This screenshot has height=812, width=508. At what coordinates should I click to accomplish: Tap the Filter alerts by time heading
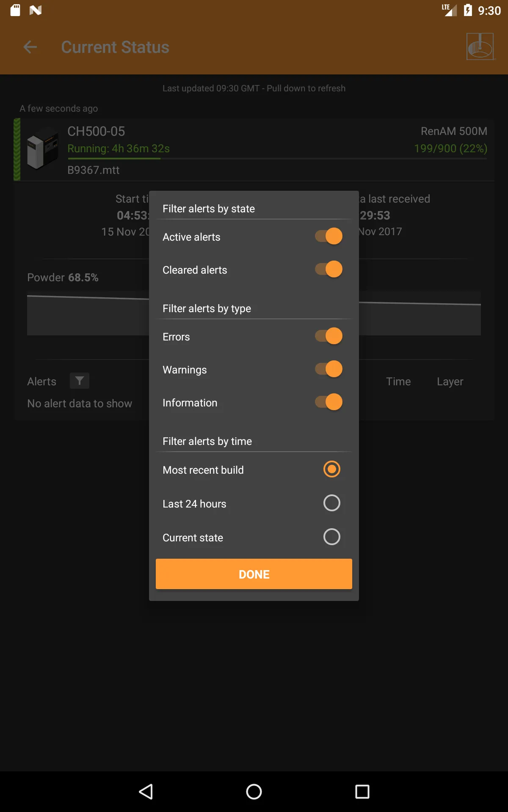coord(207,441)
